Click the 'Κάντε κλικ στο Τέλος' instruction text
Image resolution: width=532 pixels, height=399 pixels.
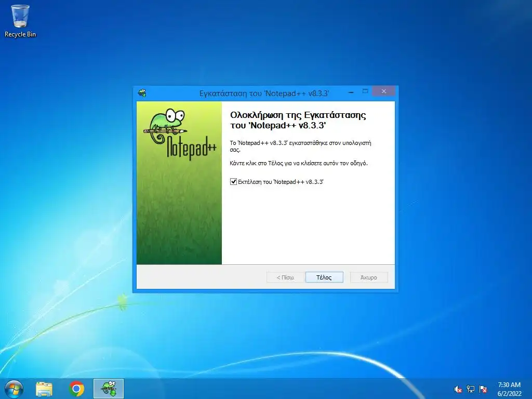pyautogui.click(x=299, y=163)
